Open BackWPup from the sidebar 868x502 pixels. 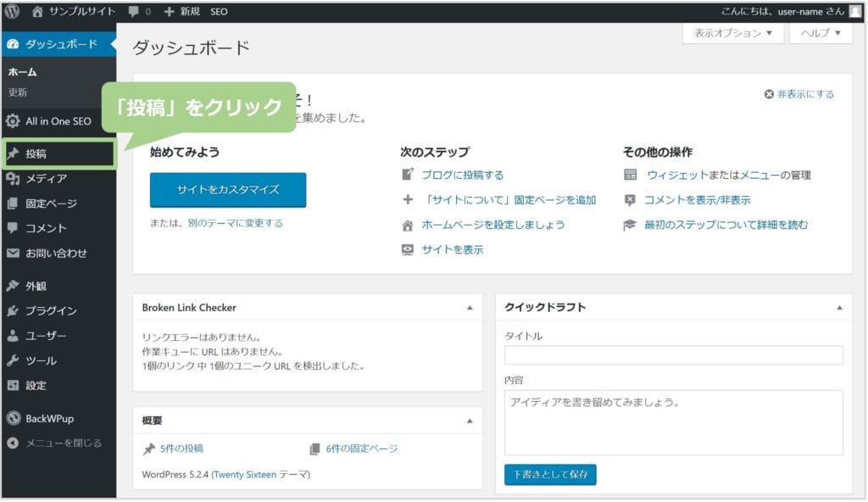tap(49, 419)
